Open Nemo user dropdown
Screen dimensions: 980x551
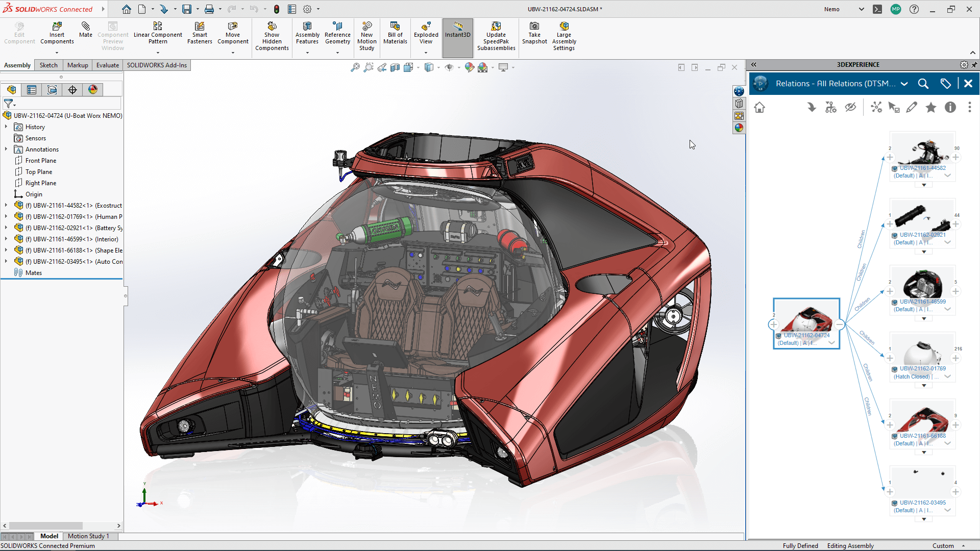pyautogui.click(x=862, y=9)
